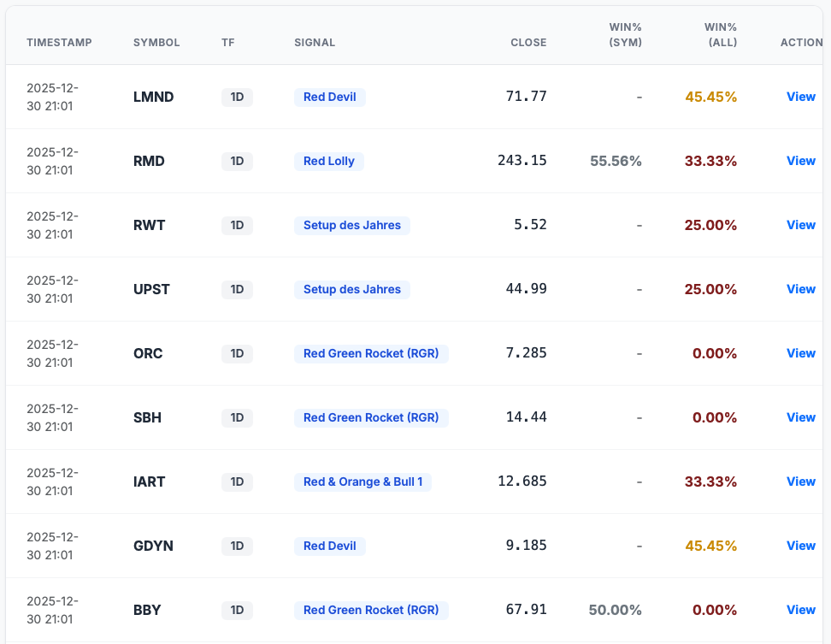Image resolution: width=831 pixels, height=644 pixels.
Task: Open View for the ORC row
Action: (800, 353)
